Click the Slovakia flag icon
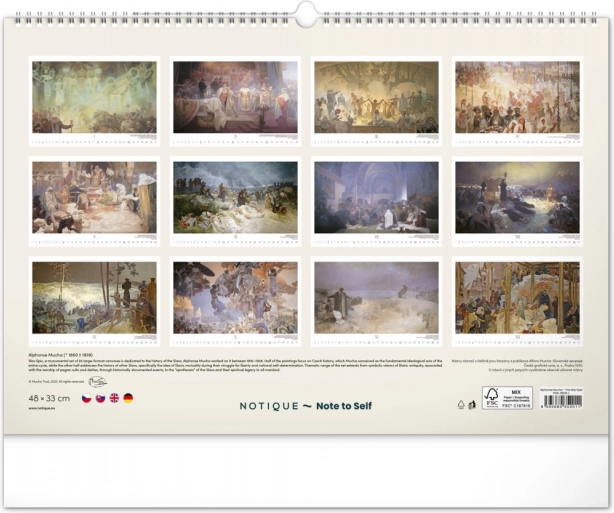Image resolution: width=614 pixels, height=513 pixels. click(x=100, y=398)
